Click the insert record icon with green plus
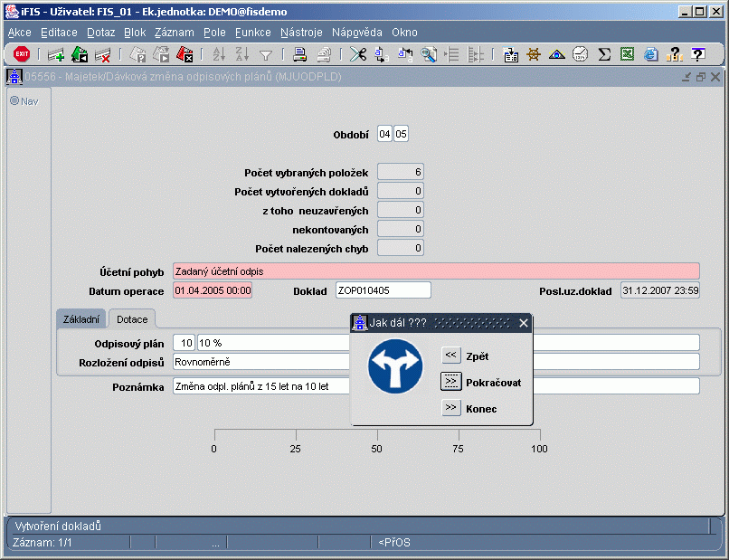Screen dimensions: 729x560 (56, 55)
